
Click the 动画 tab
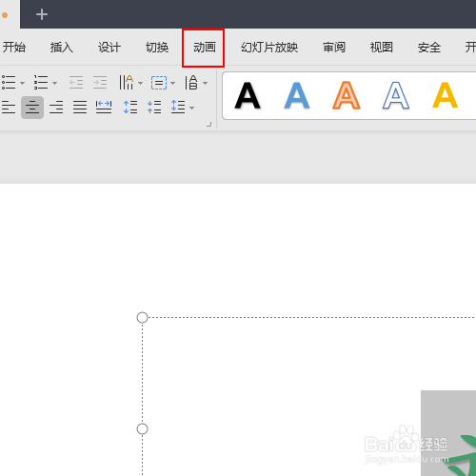click(x=205, y=48)
